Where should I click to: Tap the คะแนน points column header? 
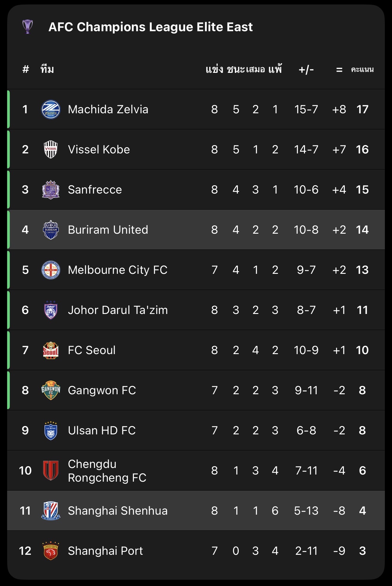coord(362,70)
